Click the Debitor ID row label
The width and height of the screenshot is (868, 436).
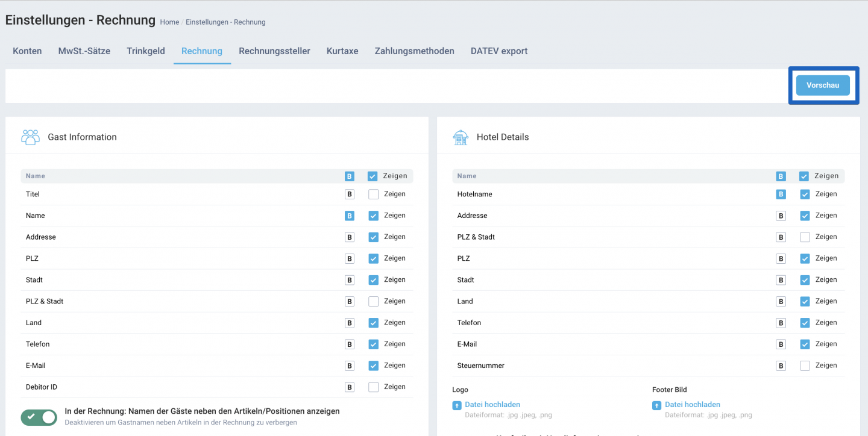pos(42,387)
